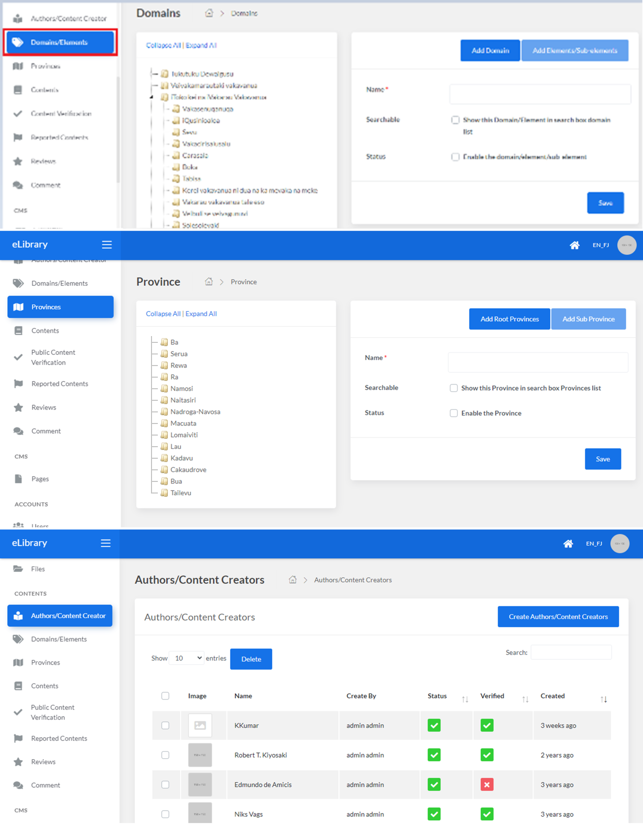The width and height of the screenshot is (643, 840).
Task: Sort authors table by Status column arrows
Action: pos(465,700)
